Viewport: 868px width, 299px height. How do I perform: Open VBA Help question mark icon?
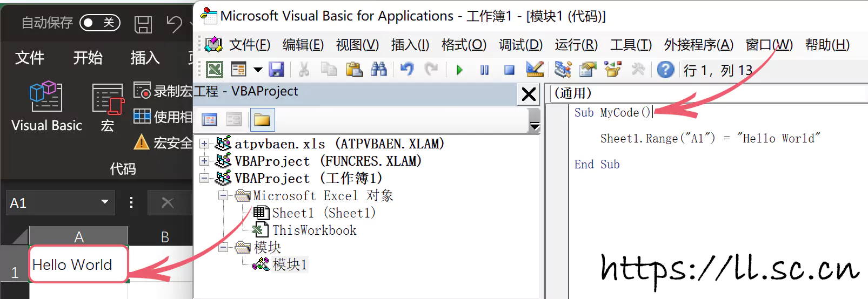pos(665,70)
